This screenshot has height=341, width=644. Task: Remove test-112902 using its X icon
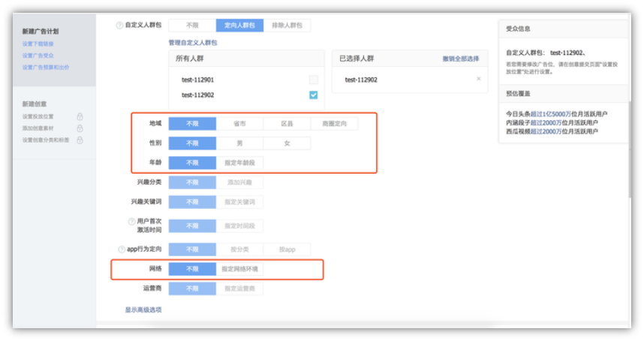point(478,79)
